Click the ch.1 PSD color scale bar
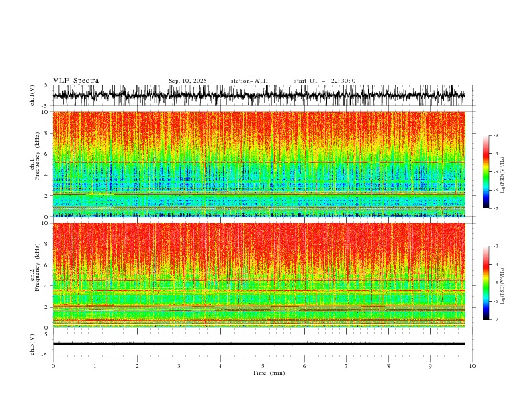Viewport: 532px width, 411px height. click(486, 172)
